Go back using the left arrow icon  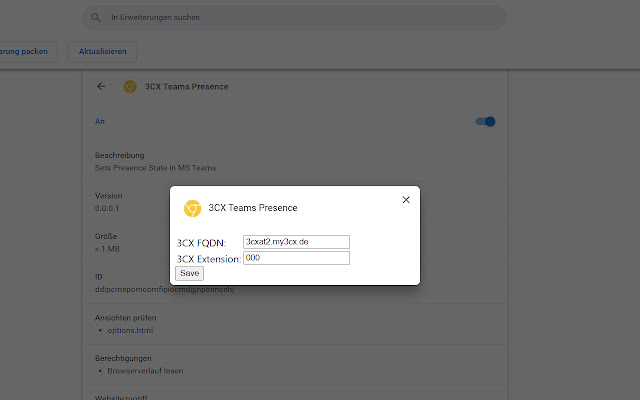(101, 86)
